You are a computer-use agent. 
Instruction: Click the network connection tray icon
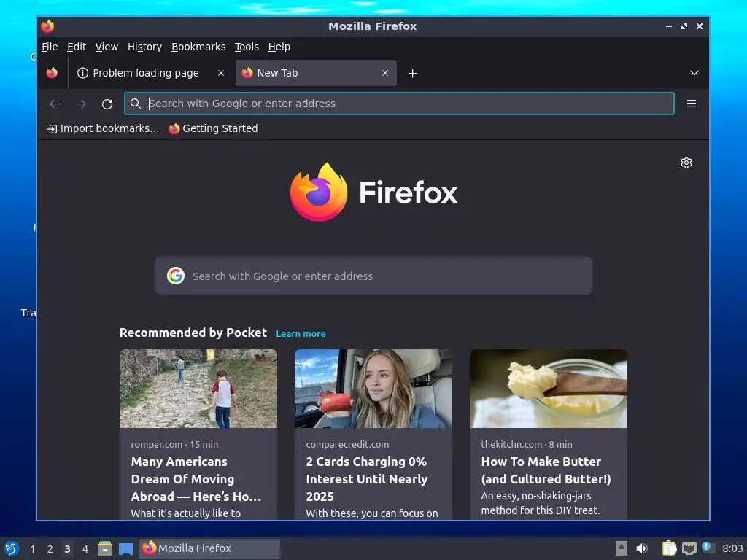689,549
